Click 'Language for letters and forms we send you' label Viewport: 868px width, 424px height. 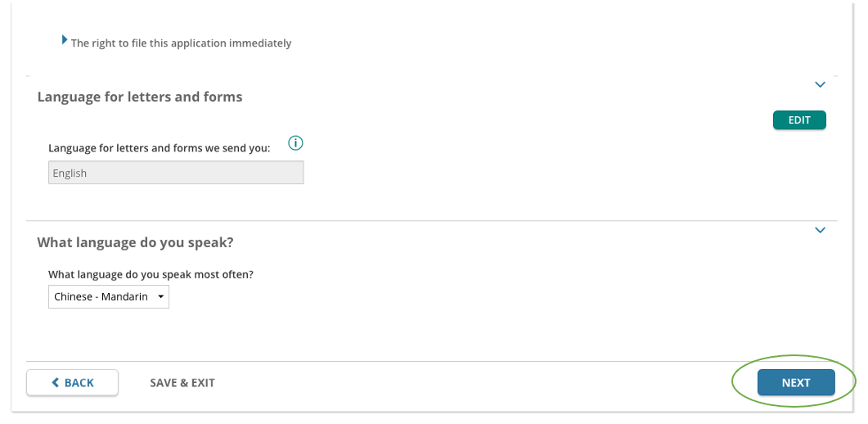[159, 148]
